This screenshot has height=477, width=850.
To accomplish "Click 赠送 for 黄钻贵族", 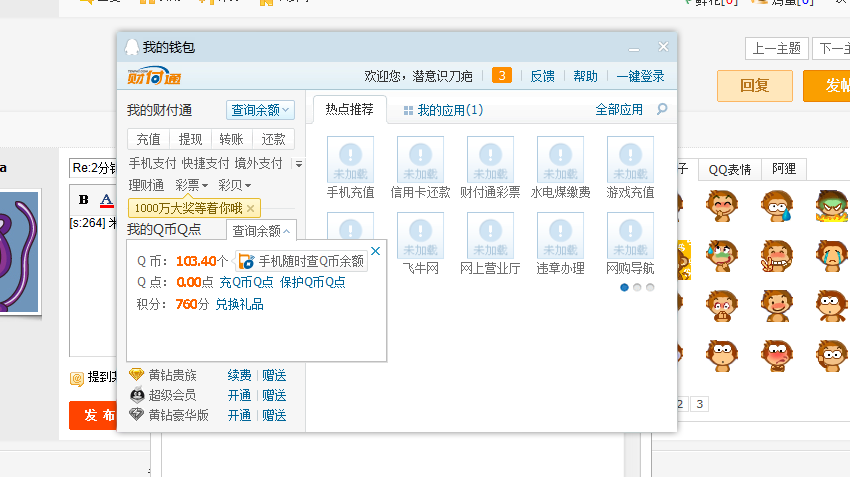I will click(x=274, y=375).
